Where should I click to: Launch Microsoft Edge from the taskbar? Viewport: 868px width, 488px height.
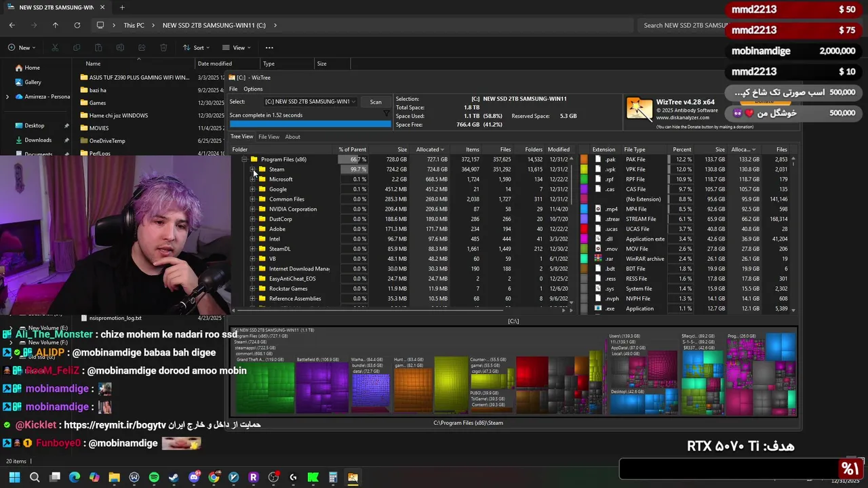click(x=75, y=477)
